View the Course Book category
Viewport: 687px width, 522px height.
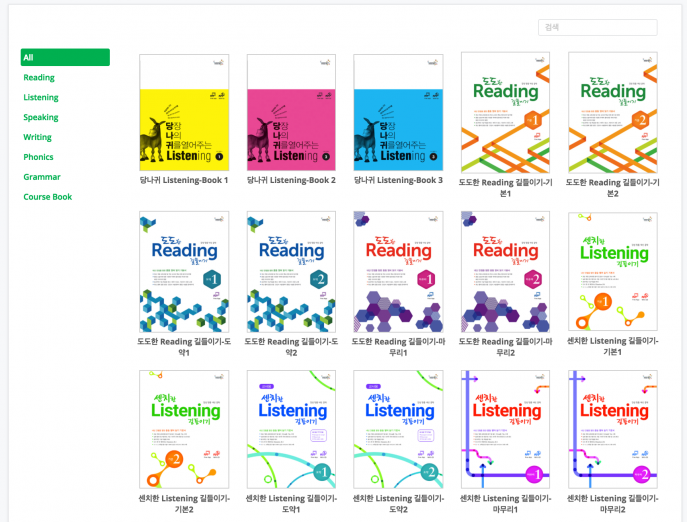coord(48,197)
